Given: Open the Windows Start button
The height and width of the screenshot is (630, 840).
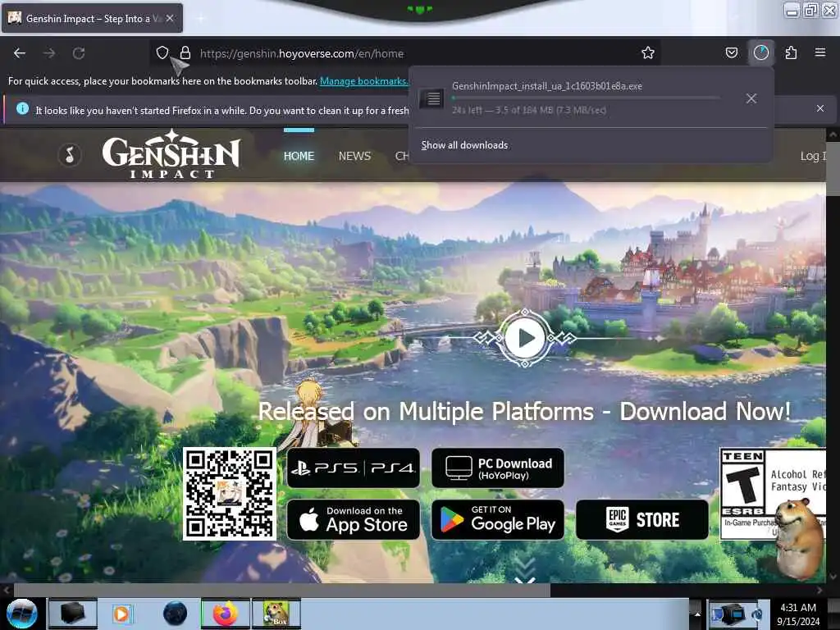Looking at the screenshot, I should (21, 614).
